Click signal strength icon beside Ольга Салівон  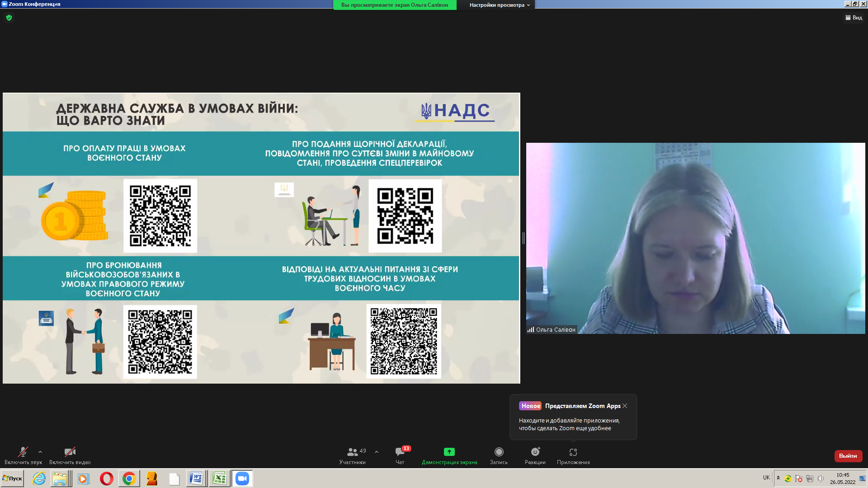click(x=531, y=329)
